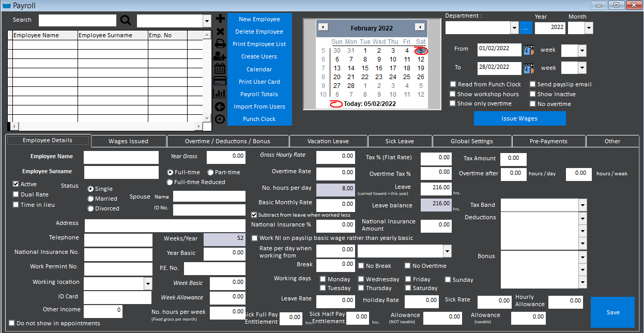Click the printer icon in the toolbar
The width and height of the screenshot is (644, 333).
tap(220, 43)
